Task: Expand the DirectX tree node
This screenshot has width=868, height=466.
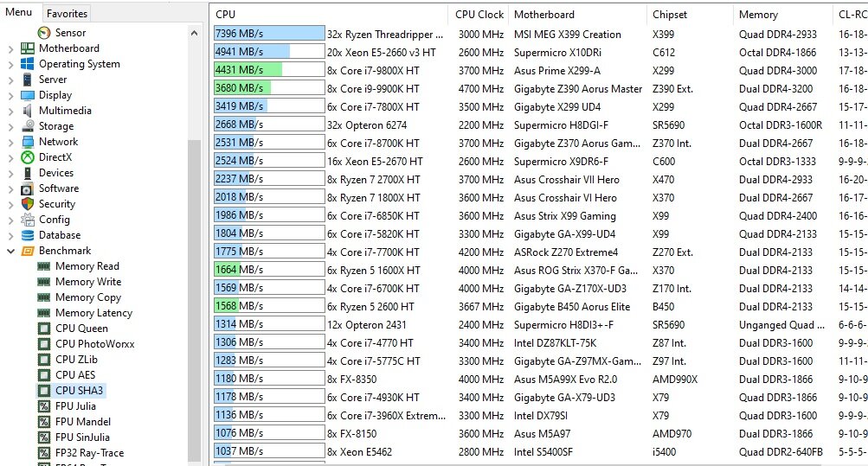Action: click(x=10, y=157)
